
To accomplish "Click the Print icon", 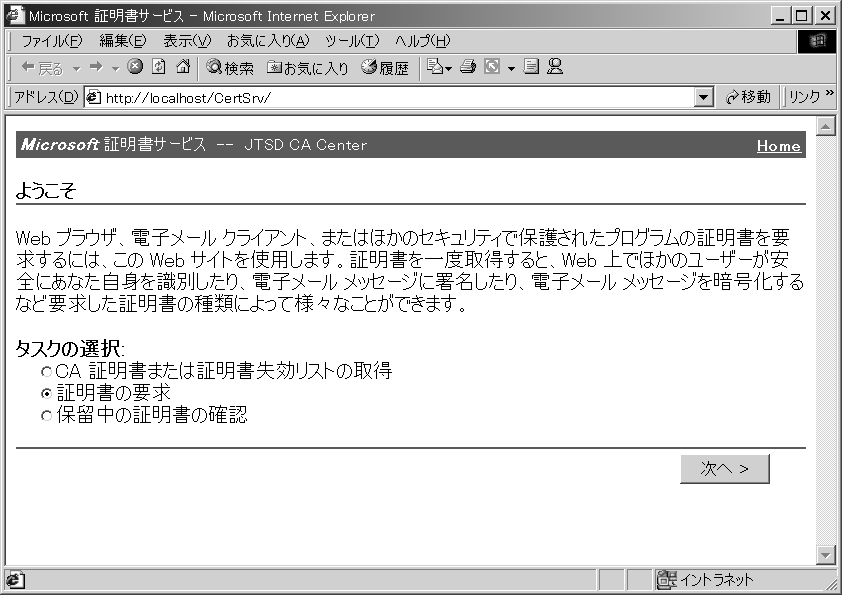I will point(468,67).
